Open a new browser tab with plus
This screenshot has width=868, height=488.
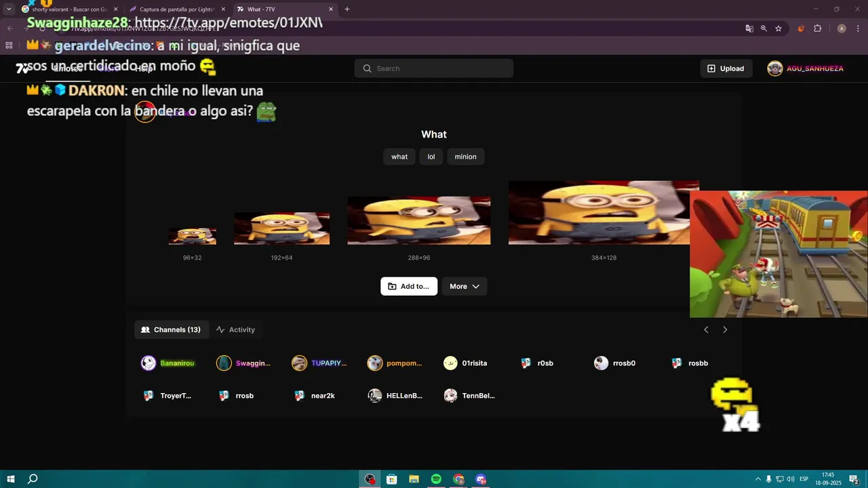point(347,9)
